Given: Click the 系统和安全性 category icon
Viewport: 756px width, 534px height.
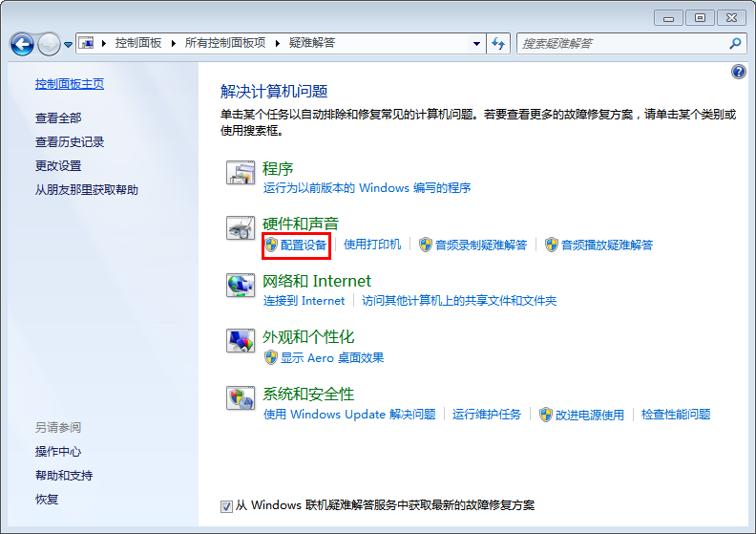Looking at the screenshot, I should pos(241,398).
